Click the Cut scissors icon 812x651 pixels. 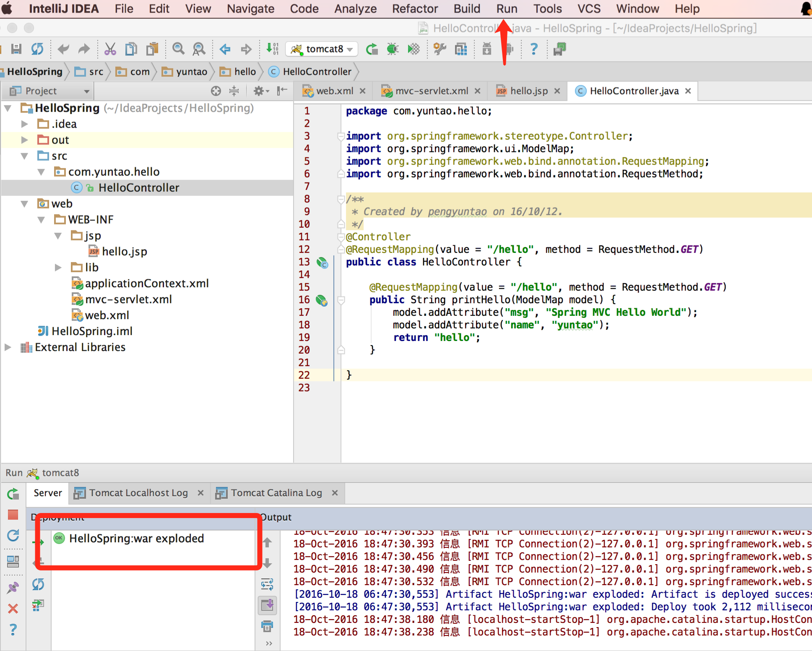(110, 49)
